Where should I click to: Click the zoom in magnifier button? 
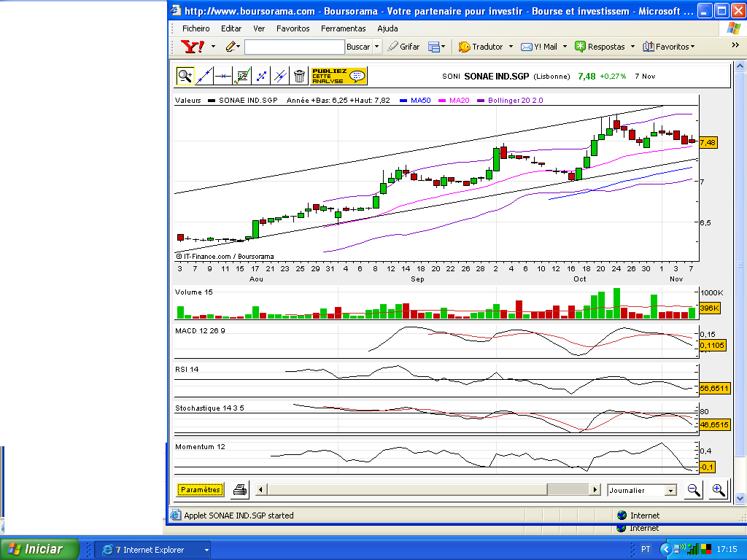coord(719,490)
